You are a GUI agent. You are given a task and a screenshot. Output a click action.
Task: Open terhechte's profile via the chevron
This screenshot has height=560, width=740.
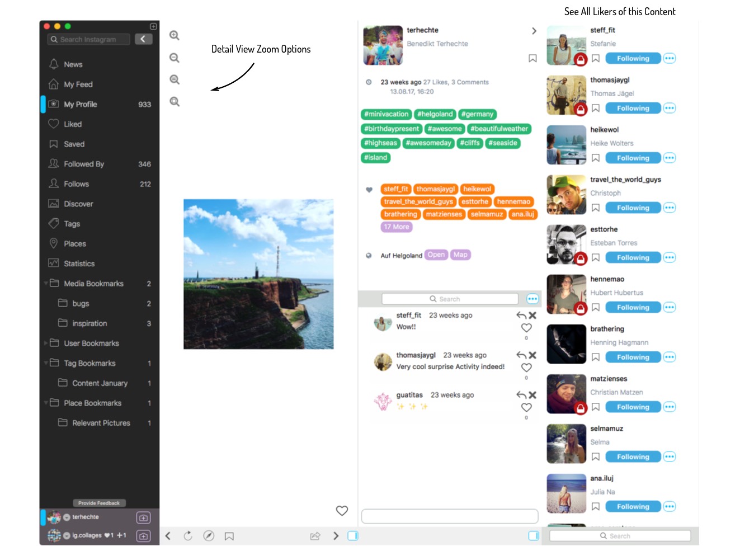coord(534,31)
